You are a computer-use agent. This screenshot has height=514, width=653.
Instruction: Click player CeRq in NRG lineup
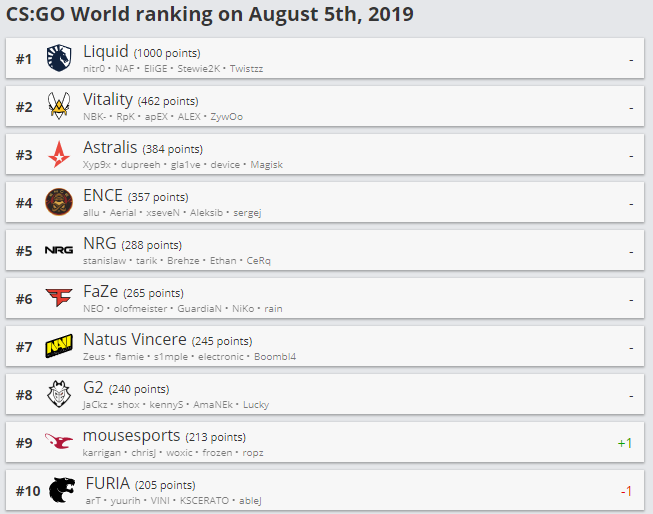(259, 261)
